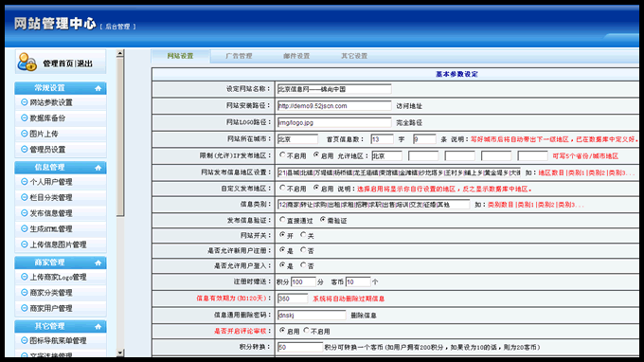Click the circle icon beside 生成HTML管理

point(25,228)
